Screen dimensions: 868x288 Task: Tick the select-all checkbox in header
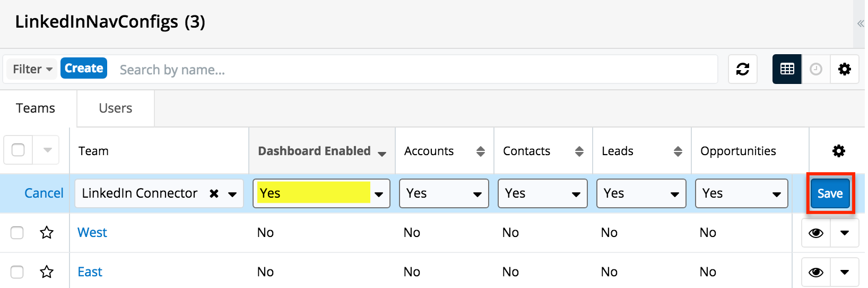click(x=18, y=150)
